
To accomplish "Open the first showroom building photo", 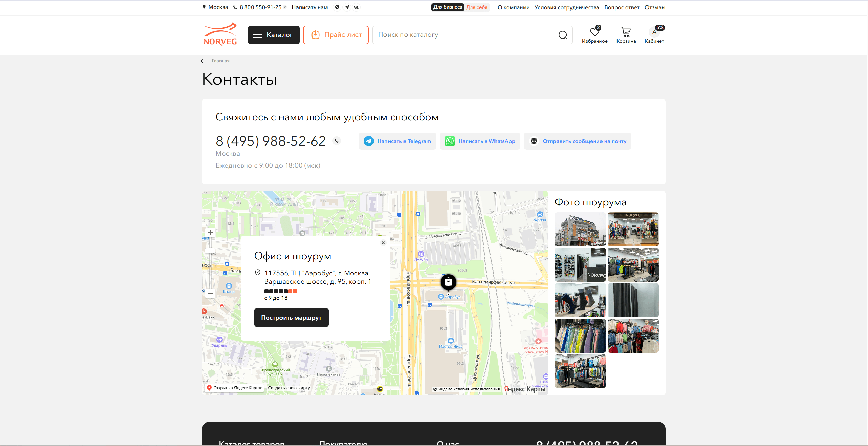I will [x=580, y=229].
